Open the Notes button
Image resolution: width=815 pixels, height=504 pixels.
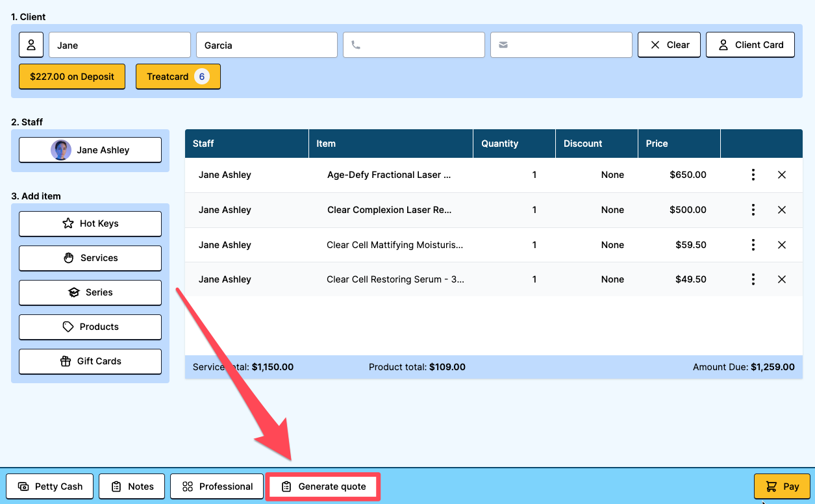coord(132,486)
